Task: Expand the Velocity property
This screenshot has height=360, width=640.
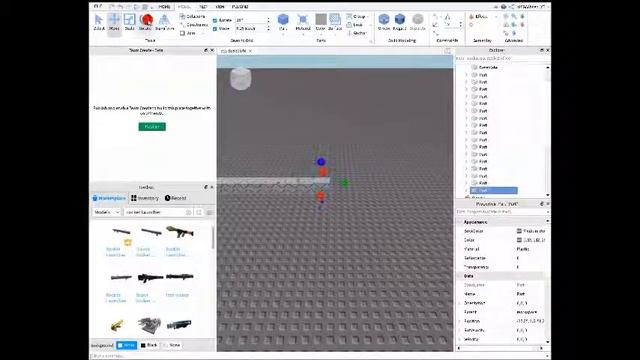Action: point(460,339)
